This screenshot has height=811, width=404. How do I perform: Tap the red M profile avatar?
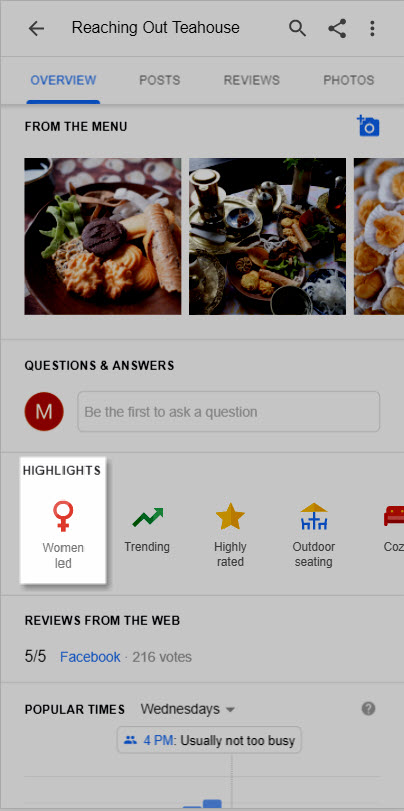coord(44,412)
